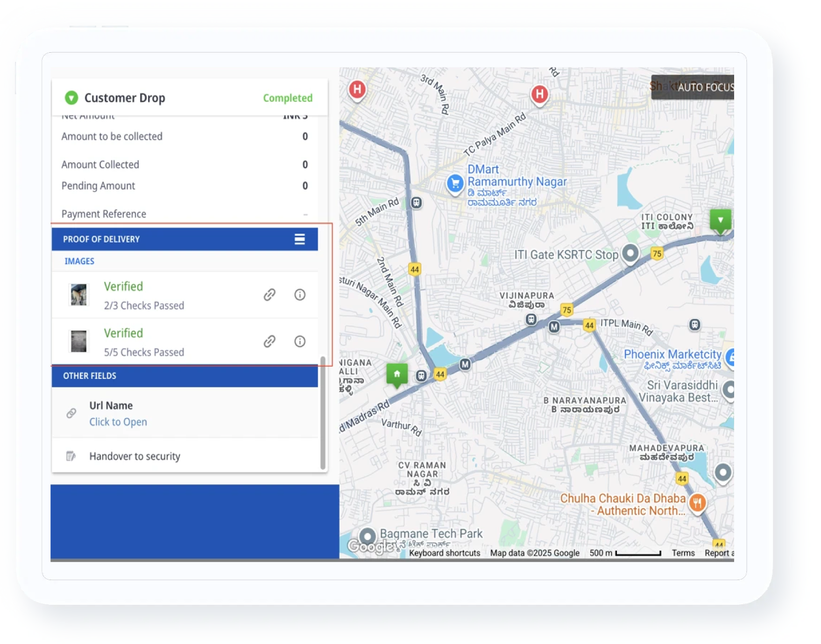This screenshot has height=644, width=821.
Task: Click the Chulha Chauki Da Dhaba restaurant pin
Action: pyautogui.click(x=697, y=503)
